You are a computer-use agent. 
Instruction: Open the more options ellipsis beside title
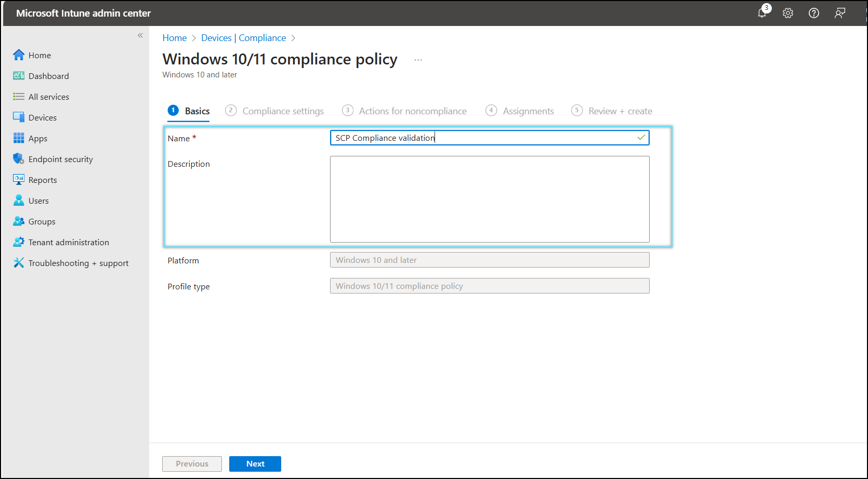418,60
